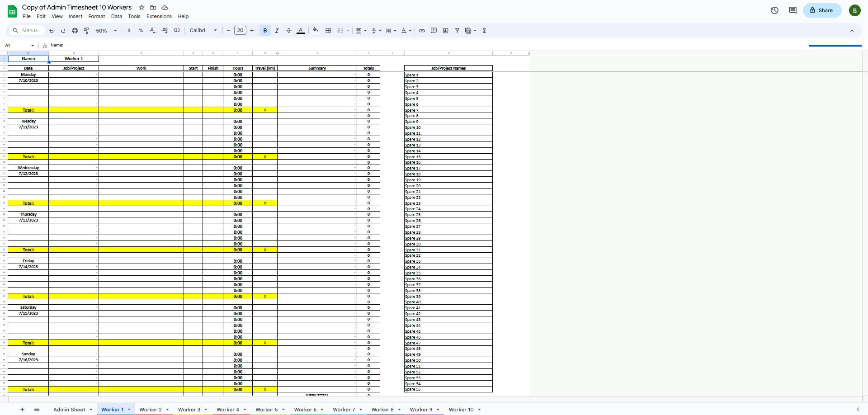Open the paint format tool
The height and width of the screenshot is (415, 868).
pos(86,30)
